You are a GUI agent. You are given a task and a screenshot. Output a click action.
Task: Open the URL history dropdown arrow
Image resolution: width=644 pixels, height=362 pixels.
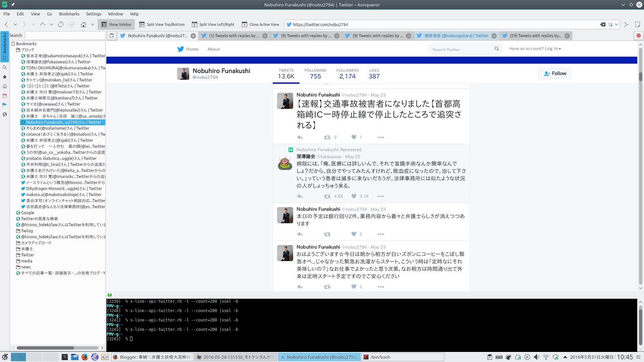[616, 25]
